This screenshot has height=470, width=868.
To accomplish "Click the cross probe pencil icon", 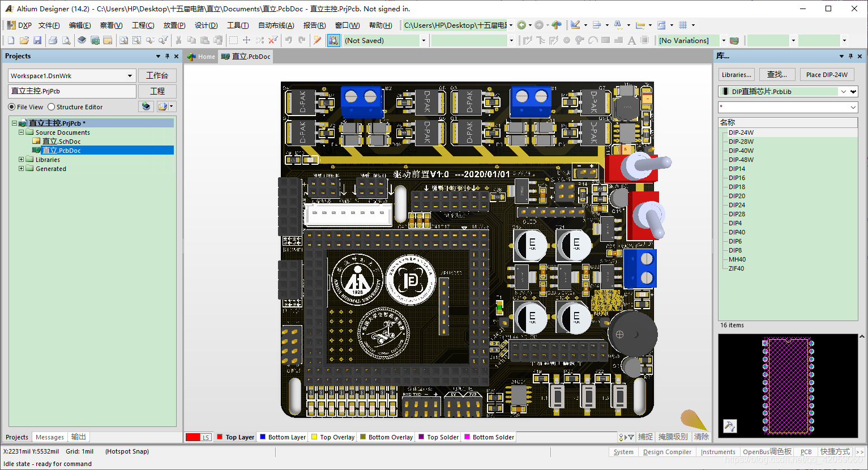I will tap(317, 40).
